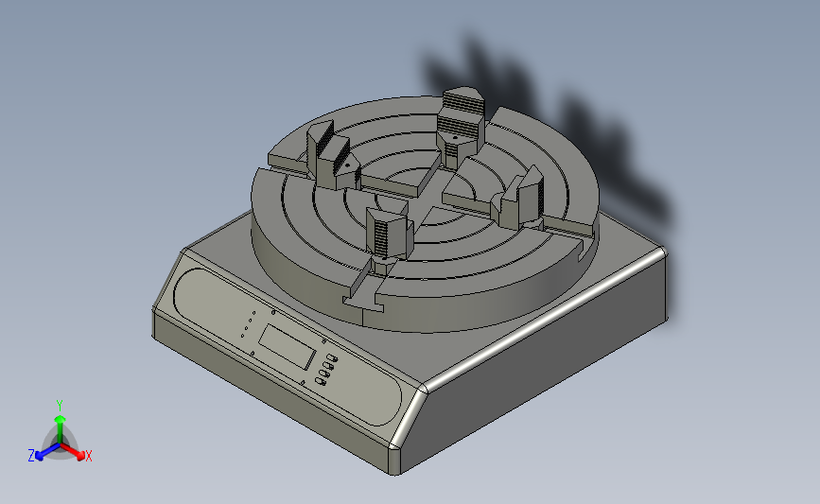Screen dimensions: 820x504
Task: Select the tallest chuck jaw at the rear
Action: 462,127
